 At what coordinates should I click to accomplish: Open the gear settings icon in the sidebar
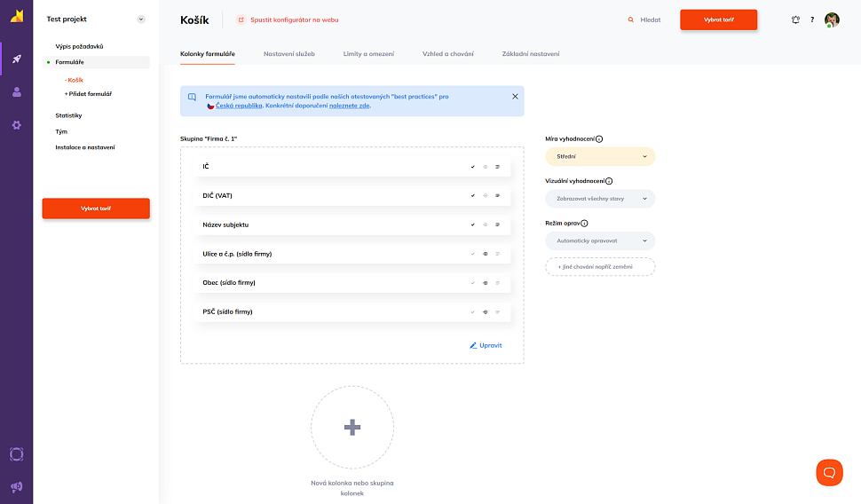(x=16, y=125)
